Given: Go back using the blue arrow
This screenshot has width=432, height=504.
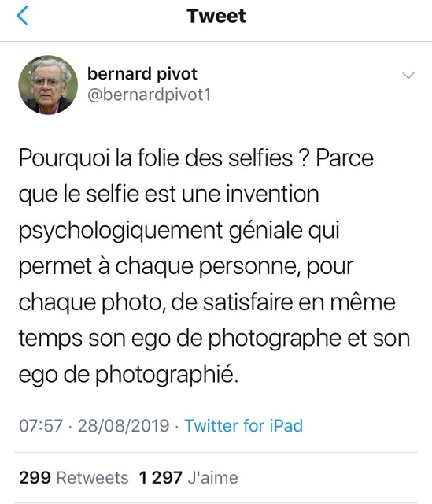Looking at the screenshot, I should (x=22, y=16).
